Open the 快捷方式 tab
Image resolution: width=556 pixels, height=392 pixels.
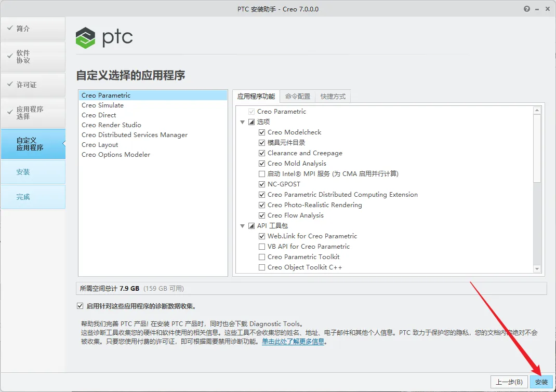coord(333,97)
